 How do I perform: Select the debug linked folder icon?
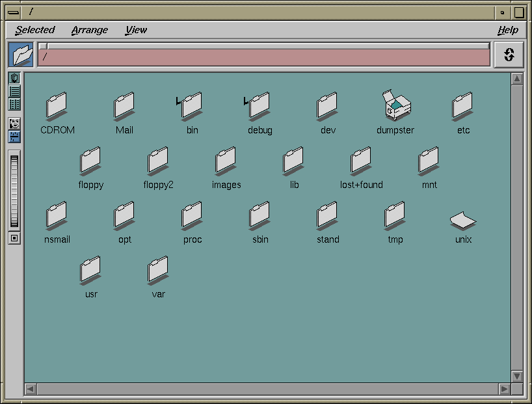[x=259, y=106]
